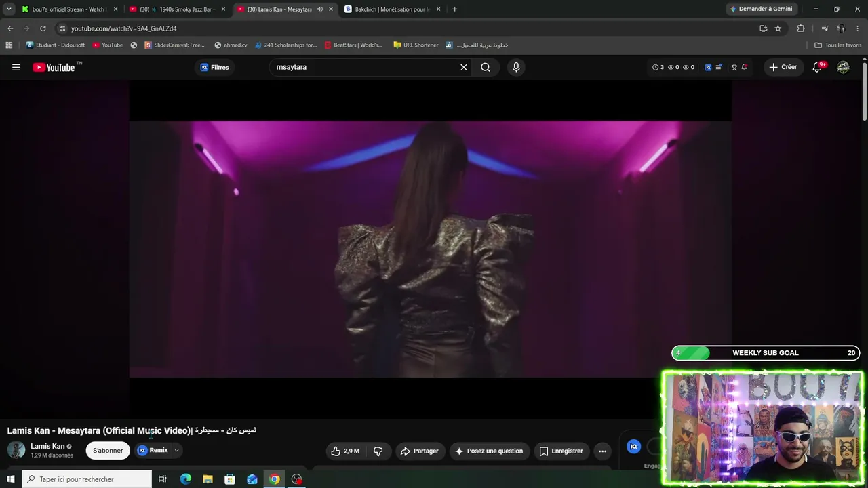The width and height of the screenshot is (868, 488).
Task: Open the SlidesCarnival bookmark
Action: click(x=174, y=45)
